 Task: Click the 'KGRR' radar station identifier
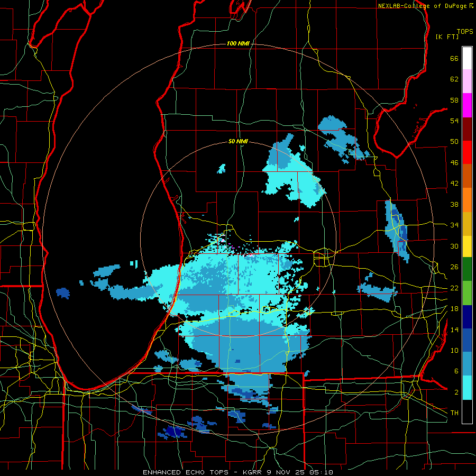[253, 472]
